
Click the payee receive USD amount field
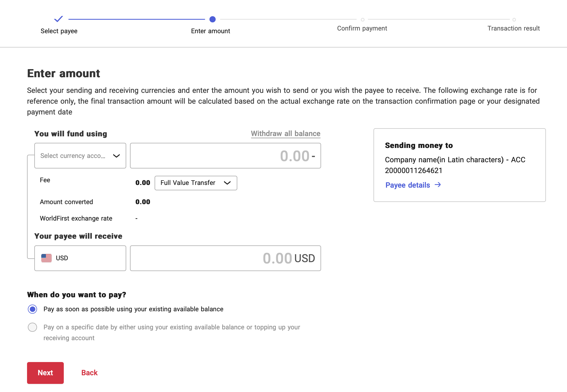225,258
